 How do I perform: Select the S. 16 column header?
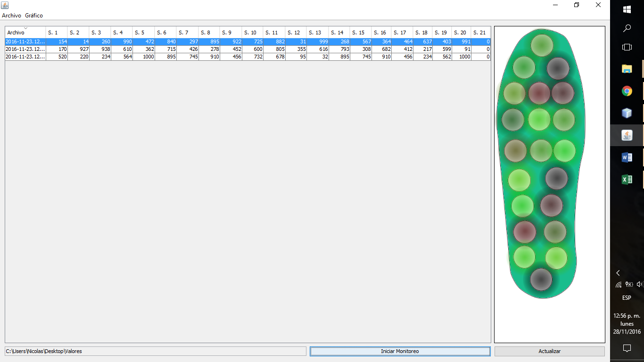tap(382, 33)
